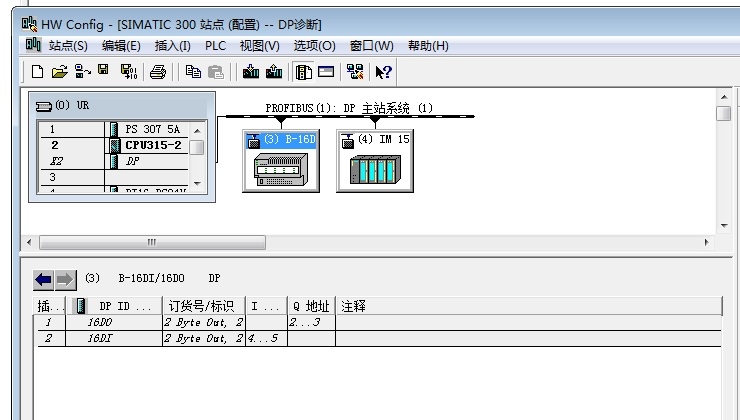This screenshot has height=420, width=740.
Task: Open the 窗口(W) menu
Action: point(371,46)
